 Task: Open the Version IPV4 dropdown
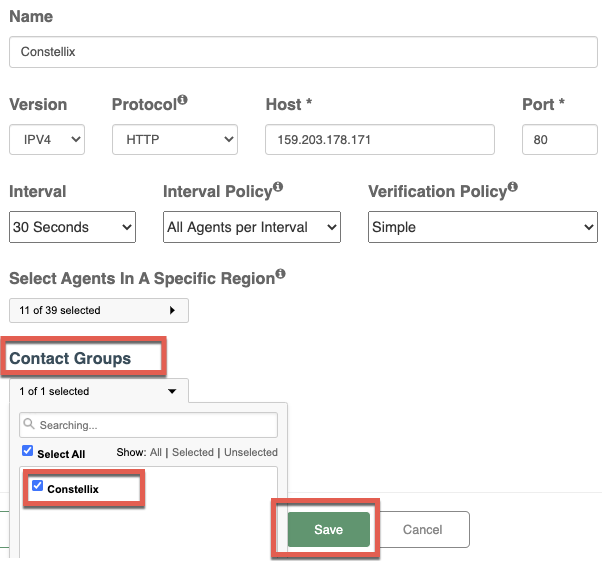pyautogui.click(x=47, y=139)
